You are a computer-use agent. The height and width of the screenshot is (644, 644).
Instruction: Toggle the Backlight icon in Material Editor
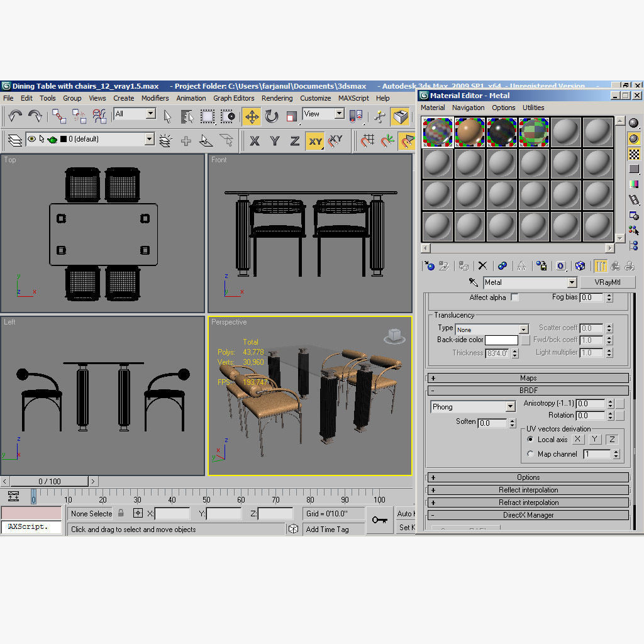(634, 139)
